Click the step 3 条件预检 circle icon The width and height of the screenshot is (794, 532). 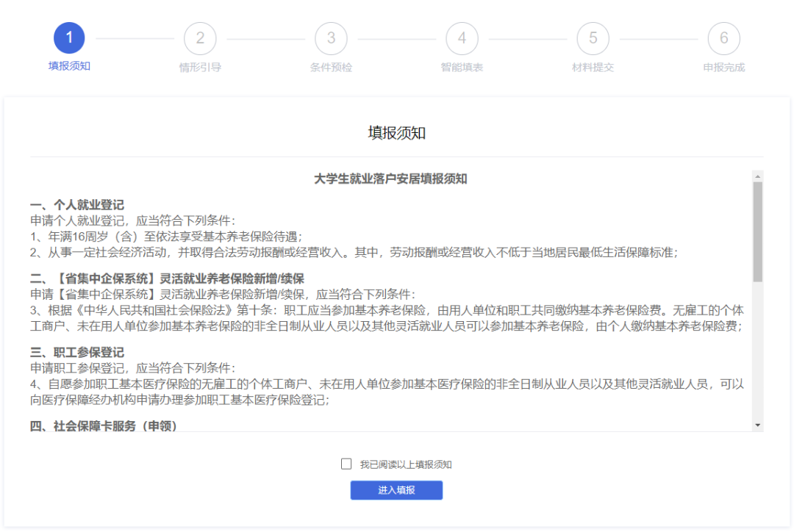(x=331, y=37)
